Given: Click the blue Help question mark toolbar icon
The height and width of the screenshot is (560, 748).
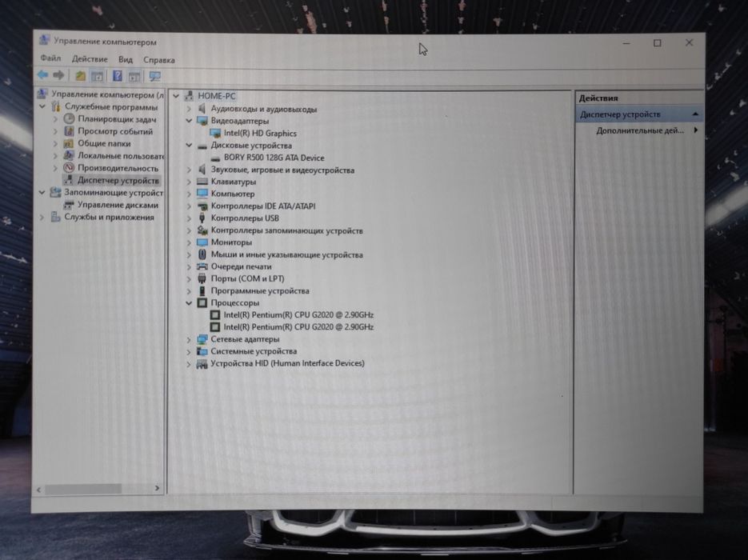Looking at the screenshot, I should click(x=117, y=75).
